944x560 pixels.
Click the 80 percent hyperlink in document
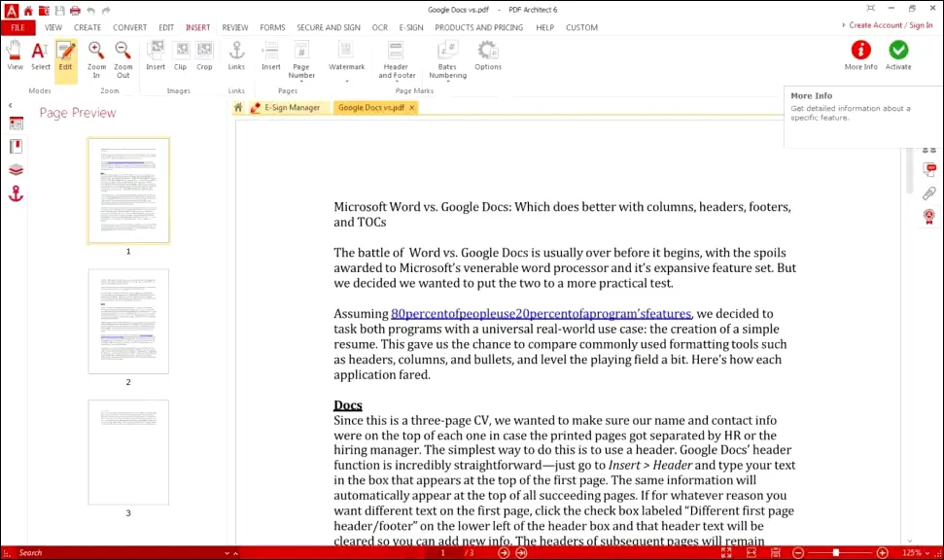click(x=541, y=314)
